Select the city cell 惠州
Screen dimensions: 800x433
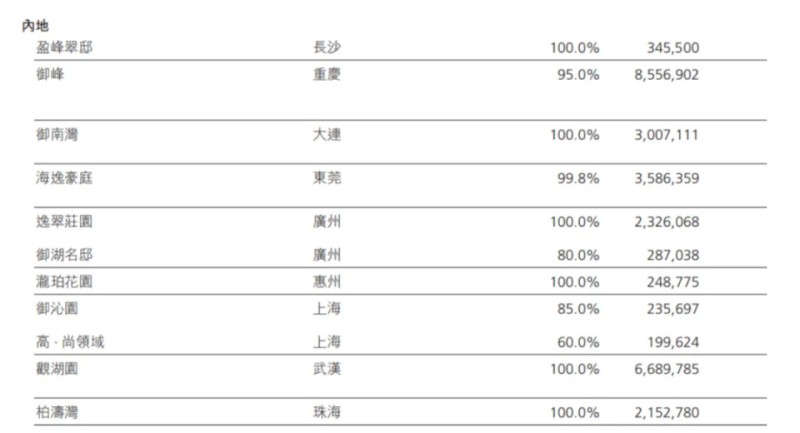coord(327,283)
